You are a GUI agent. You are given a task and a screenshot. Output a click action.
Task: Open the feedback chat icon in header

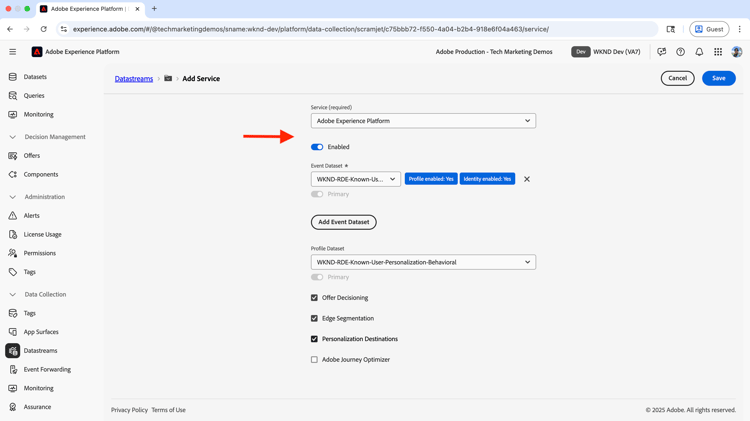(662, 52)
